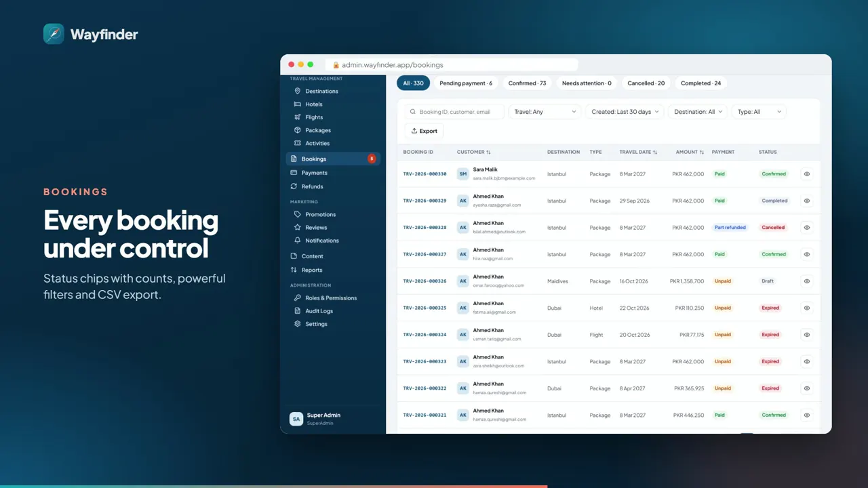Click the Notifications bell icon

click(x=298, y=241)
